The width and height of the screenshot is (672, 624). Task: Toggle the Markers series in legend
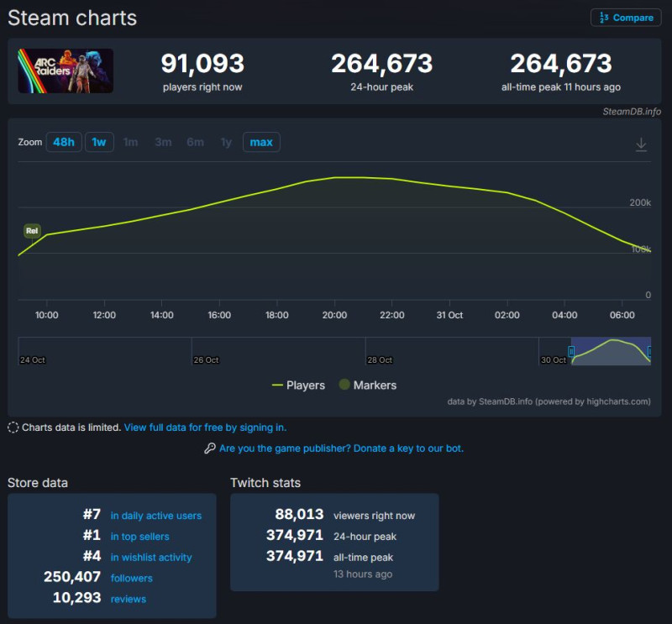click(x=367, y=385)
